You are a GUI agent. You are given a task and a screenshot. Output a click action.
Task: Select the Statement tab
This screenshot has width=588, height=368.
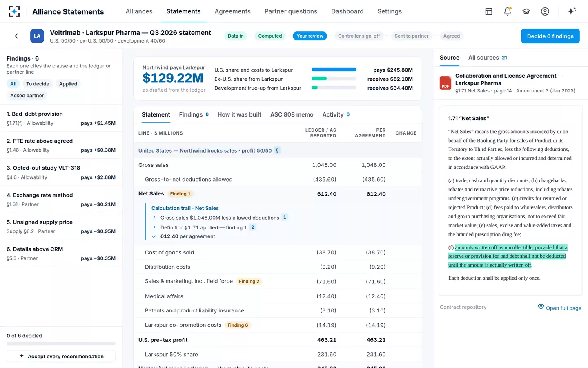(156, 115)
